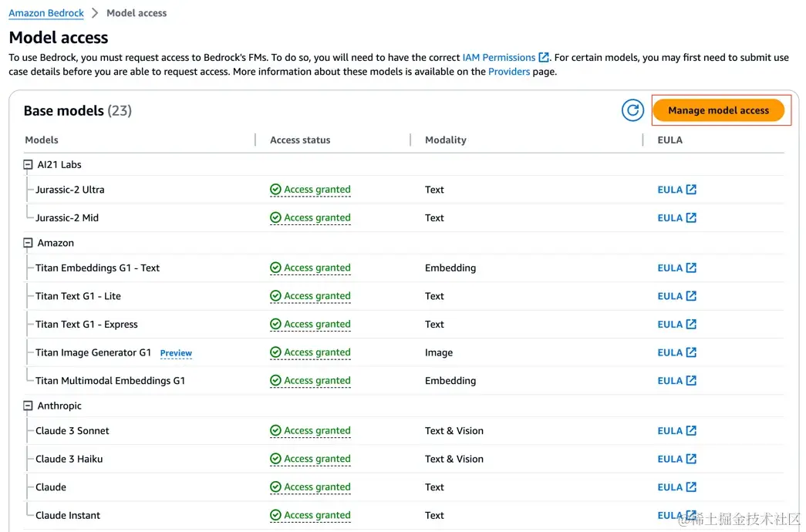Open EULA for Jurassic-2 Ultra
The width and height of the screenshot is (806, 532).
pyautogui.click(x=677, y=190)
